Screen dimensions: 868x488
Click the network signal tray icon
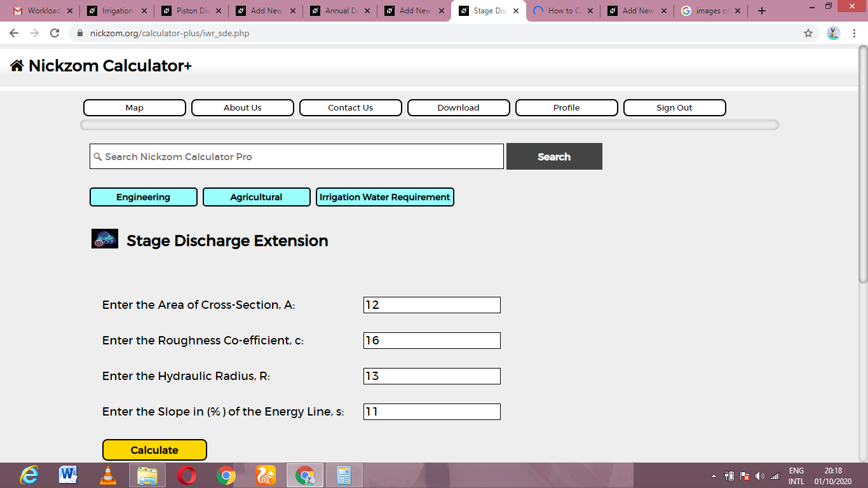(x=775, y=476)
